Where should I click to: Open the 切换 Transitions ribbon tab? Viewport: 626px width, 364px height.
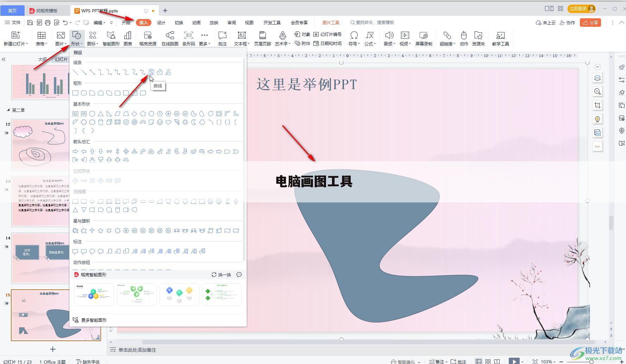(x=179, y=23)
